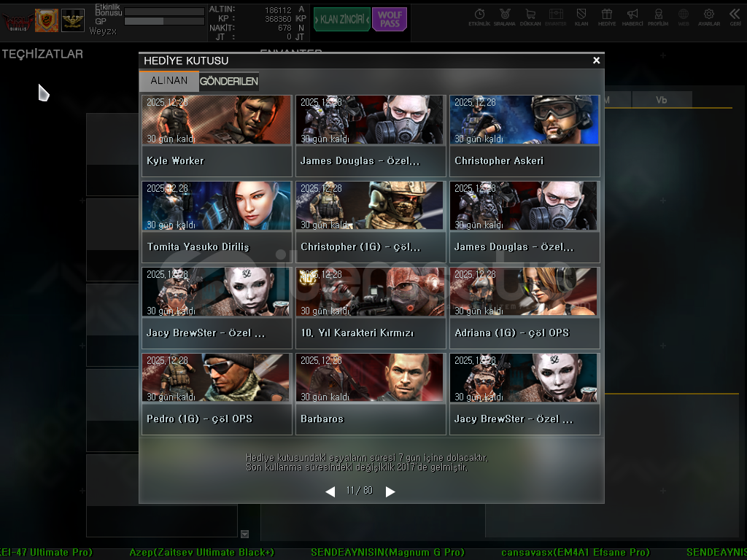Select Christopher (1G) - Çöl thumbnail
This screenshot has height=560, width=747.
(x=370, y=206)
